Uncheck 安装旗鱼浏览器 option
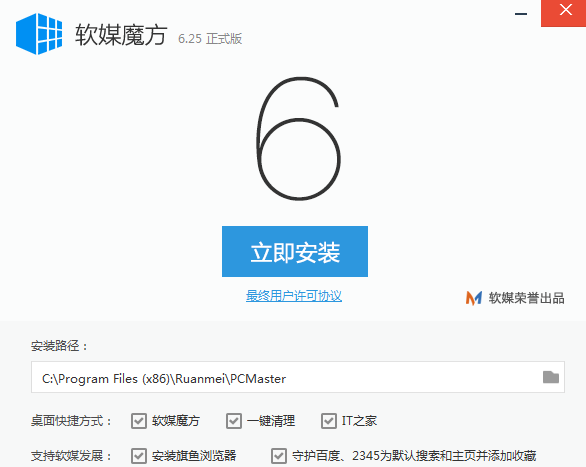The width and height of the screenshot is (586, 467). click(139, 456)
